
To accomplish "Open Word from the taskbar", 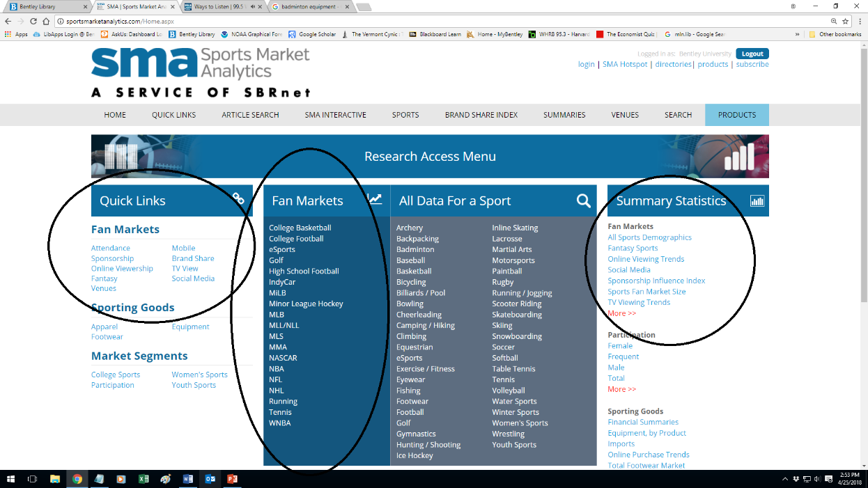I will pos(187,479).
